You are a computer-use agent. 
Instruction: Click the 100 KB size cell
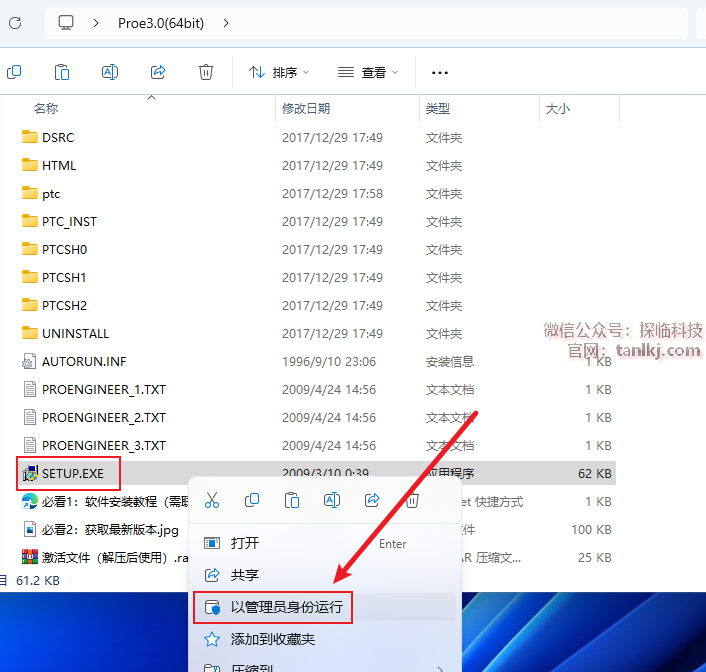tap(591, 530)
